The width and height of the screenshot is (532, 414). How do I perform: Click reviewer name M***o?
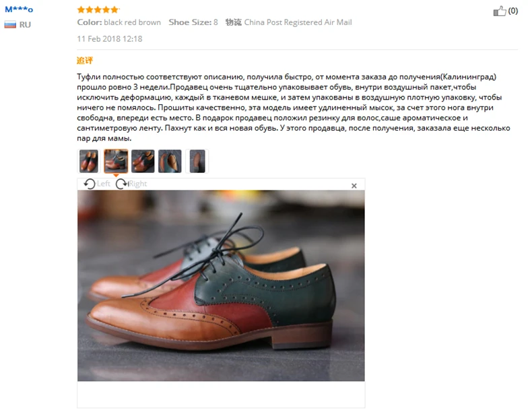point(19,9)
